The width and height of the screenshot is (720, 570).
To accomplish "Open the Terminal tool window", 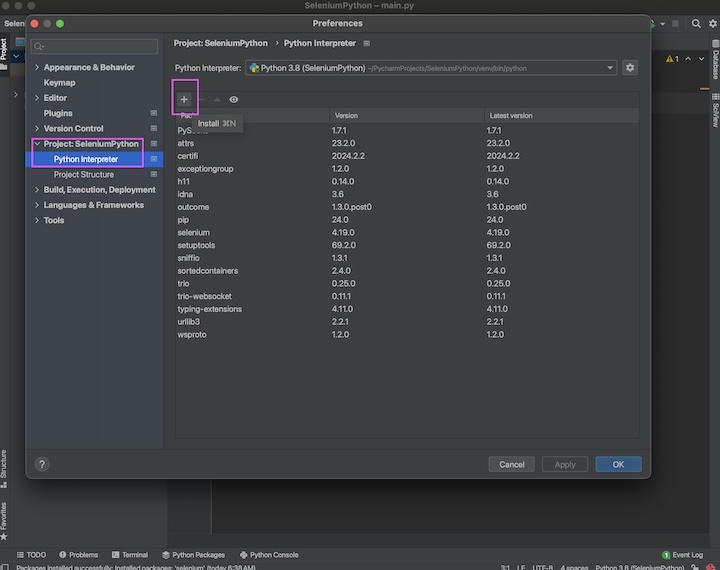I will click(x=129, y=555).
